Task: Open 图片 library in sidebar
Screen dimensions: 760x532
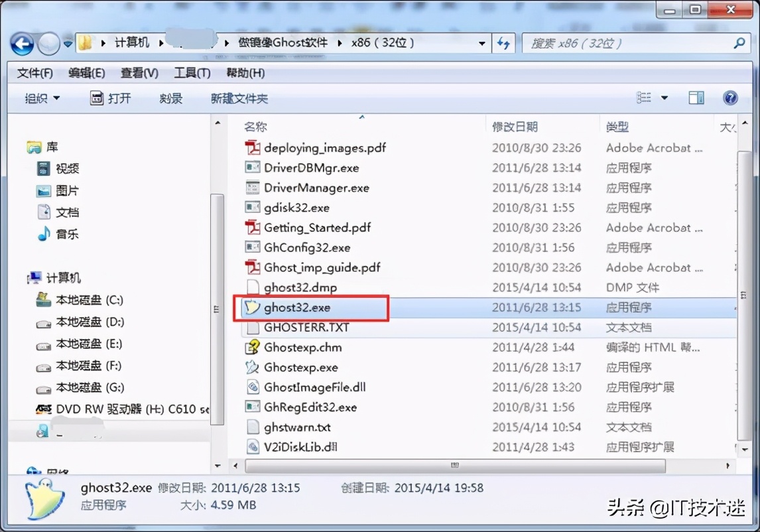Action: [58, 190]
